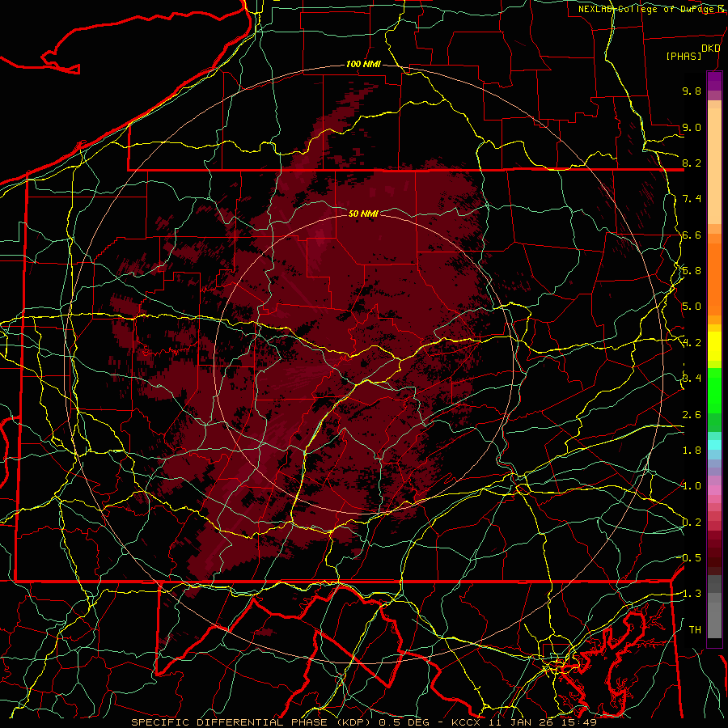Click the 1.8 legend value
The width and height of the screenshot is (728, 728).
pyautogui.click(x=692, y=451)
